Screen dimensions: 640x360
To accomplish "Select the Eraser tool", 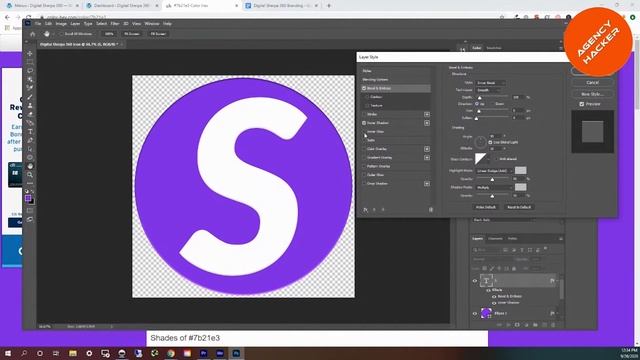I will pyautogui.click(x=30, y=114).
